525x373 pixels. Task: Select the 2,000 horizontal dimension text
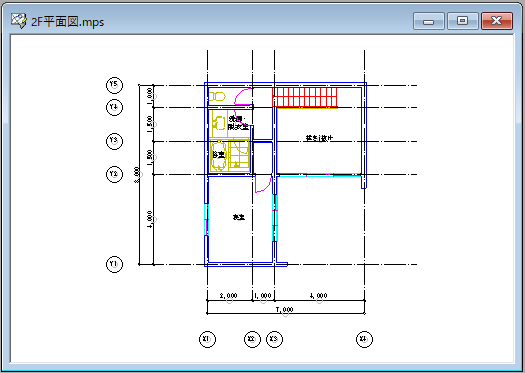(x=228, y=296)
